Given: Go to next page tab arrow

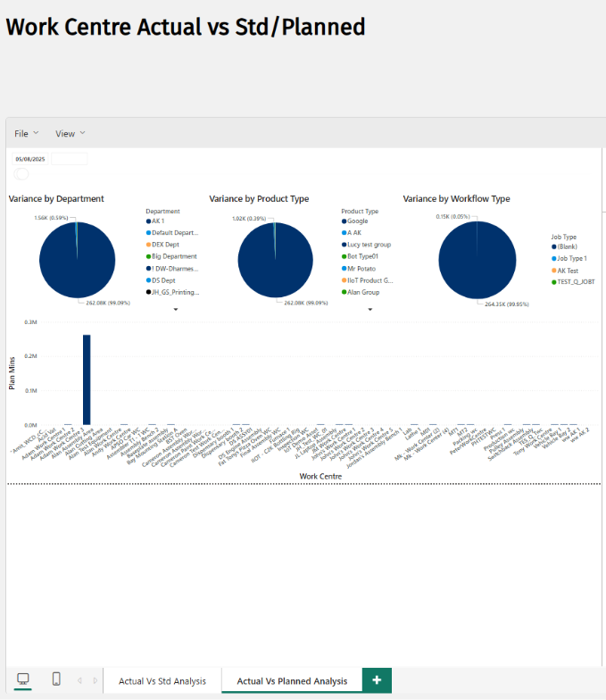Looking at the screenshot, I should (95, 680).
